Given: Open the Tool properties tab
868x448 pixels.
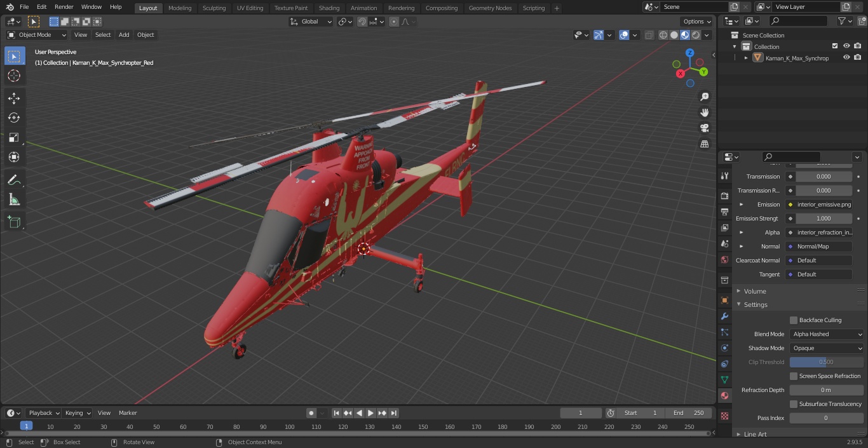Looking at the screenshot, I should 724,176.
